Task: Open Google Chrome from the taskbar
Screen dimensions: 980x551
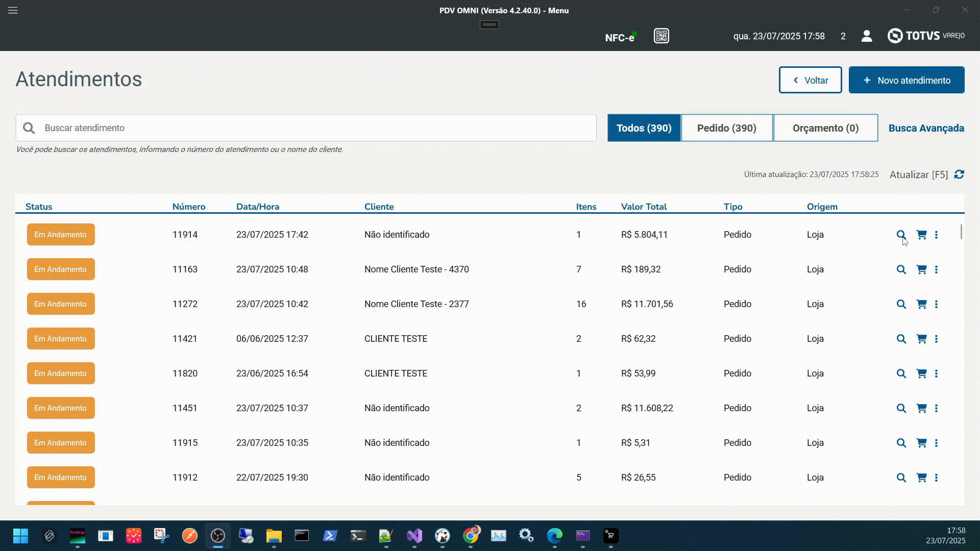Action: pos(471,536)
